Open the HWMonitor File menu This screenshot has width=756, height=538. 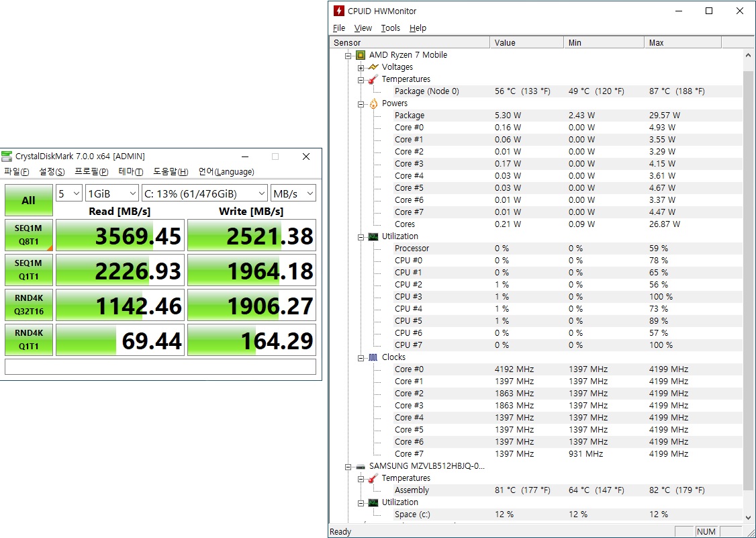coord(339,28)
